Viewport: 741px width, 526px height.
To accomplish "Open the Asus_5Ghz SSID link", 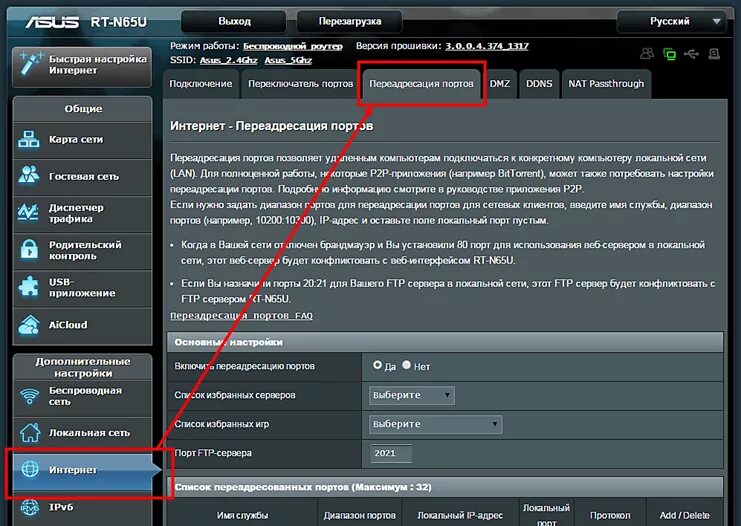I will tap(288, 60).
